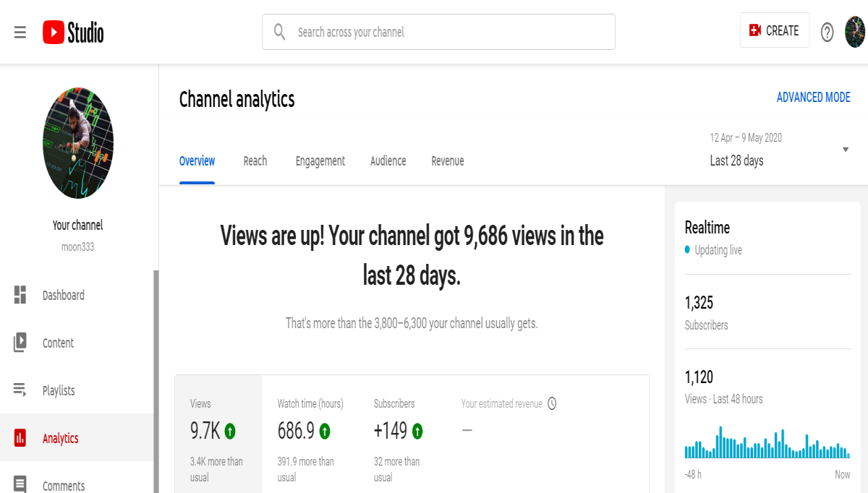Open the Audience tab

pyautogui.click(x=388, y=160)
